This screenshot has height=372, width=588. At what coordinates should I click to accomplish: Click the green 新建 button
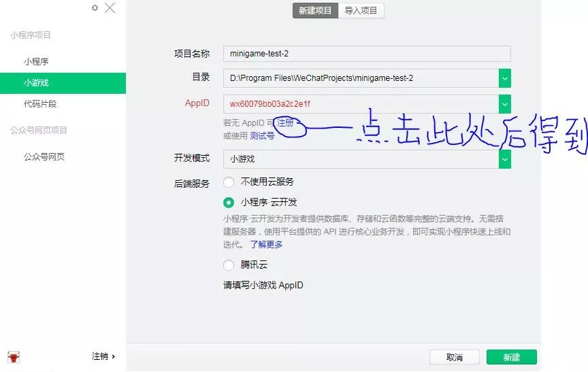512,358
